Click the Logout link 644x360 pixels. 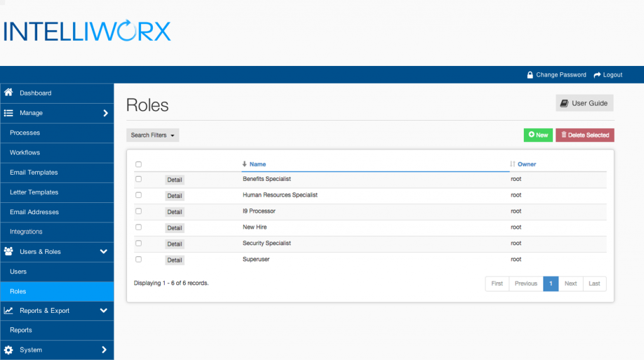tap(608, 75)
